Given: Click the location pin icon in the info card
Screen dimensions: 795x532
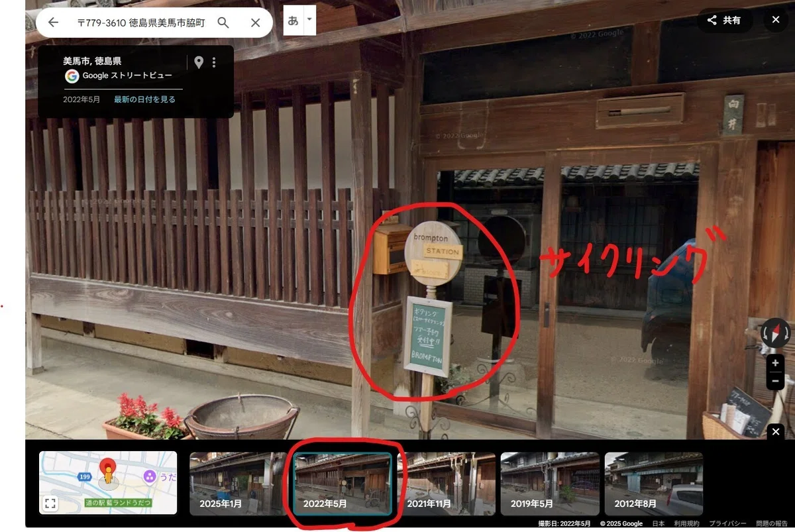Looking at the screenshot, I should [199, 62].
